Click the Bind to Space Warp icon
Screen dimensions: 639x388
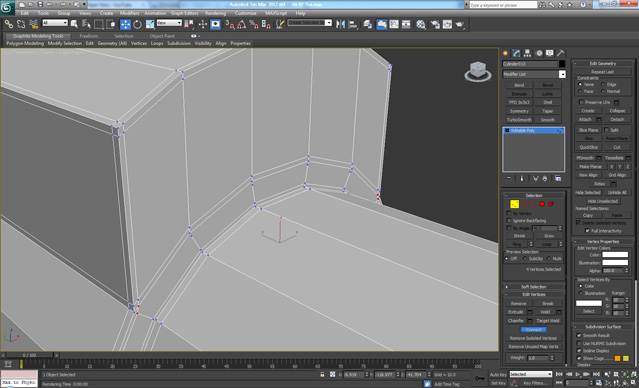pyautogui.click(x=33, y=24)
